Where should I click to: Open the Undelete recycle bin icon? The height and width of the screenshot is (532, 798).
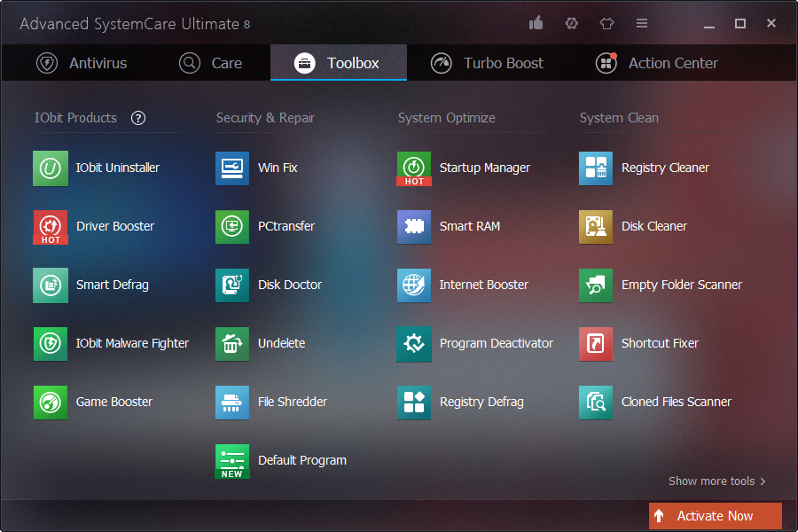coord(232,344)
